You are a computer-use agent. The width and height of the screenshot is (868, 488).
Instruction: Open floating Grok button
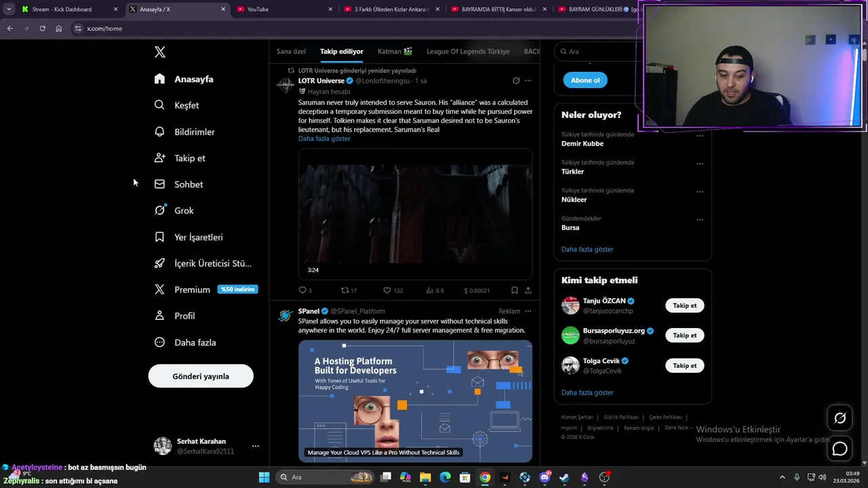click(840, 418)
